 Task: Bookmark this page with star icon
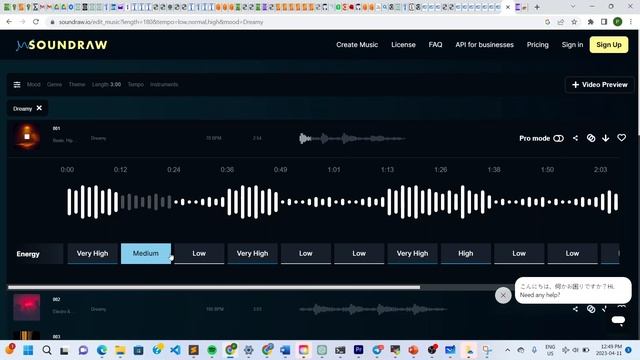pyautogui.click(x=574, y=22)
